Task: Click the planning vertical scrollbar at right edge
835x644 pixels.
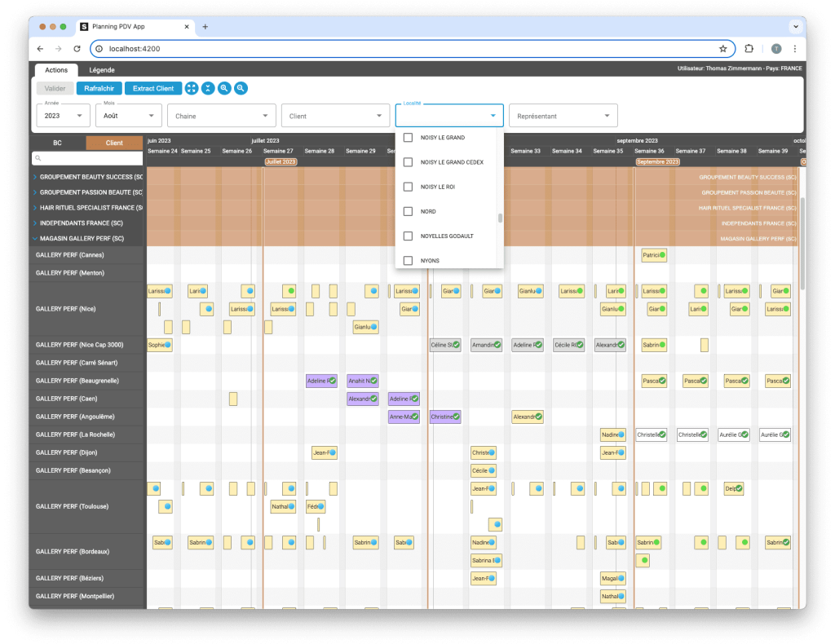Action: tap(802, 243)
